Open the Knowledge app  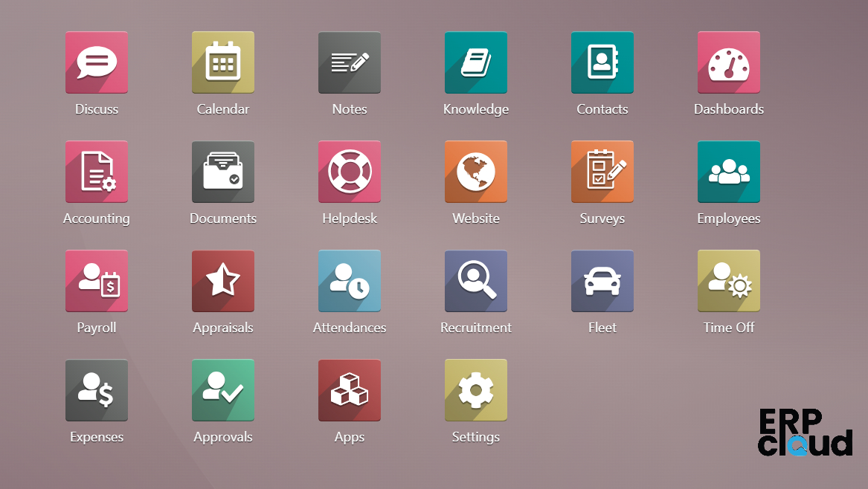coord(476,62)
